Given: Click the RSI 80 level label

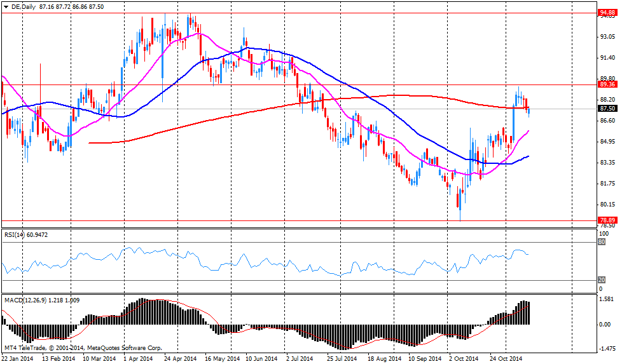Looking at the screenshot, I should (x=602, y=242).
